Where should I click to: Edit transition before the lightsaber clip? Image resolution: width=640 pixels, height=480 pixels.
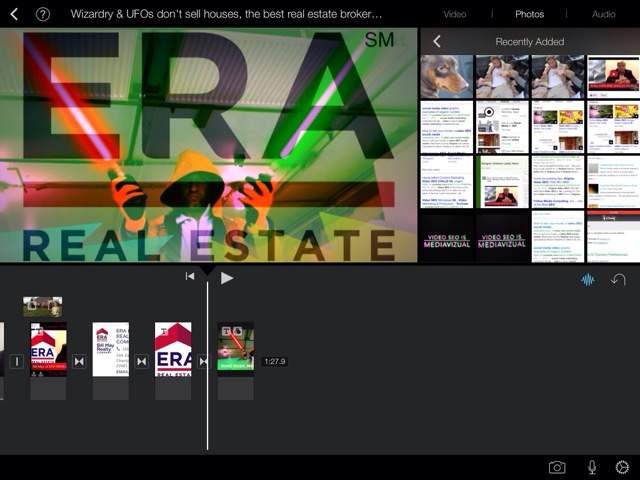tap(204, 361)
